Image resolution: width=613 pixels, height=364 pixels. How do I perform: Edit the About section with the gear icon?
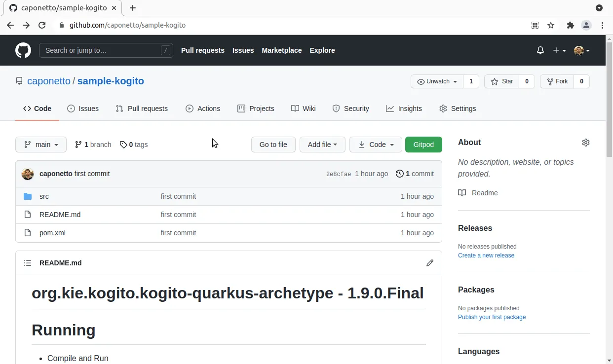(x=586, y=143)
